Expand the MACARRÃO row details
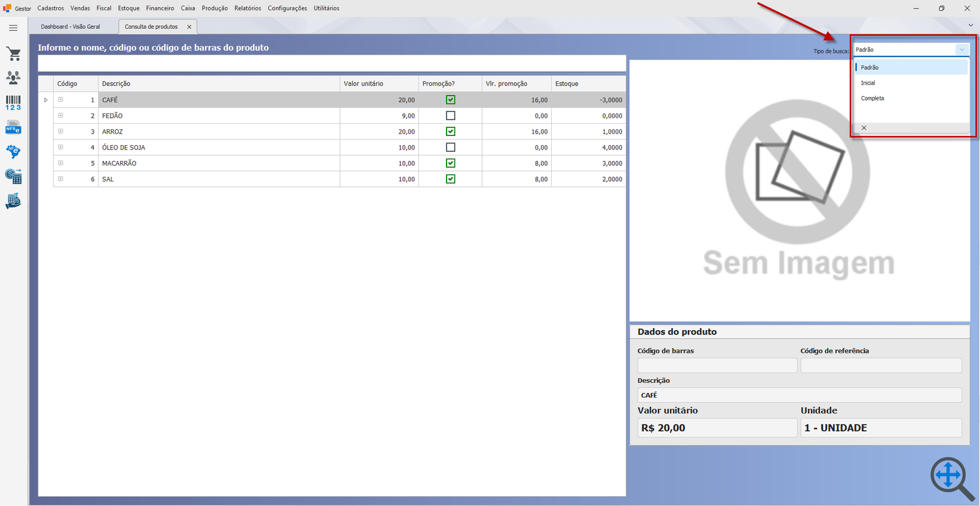The width and height of the screenshot is (980, 506). point(61,163)
